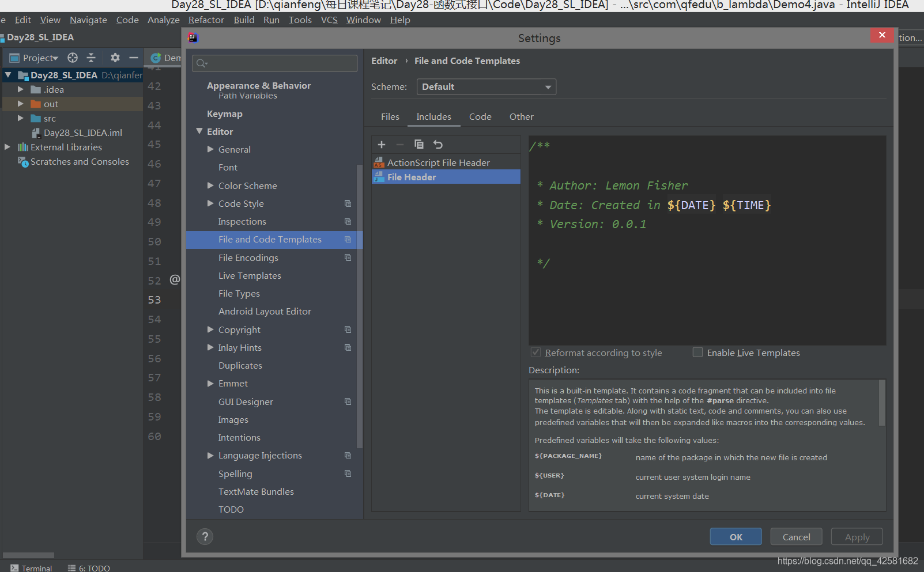Expand the General settings node
Image resolution: width=924 pixels, height=572 pixels.
[210, 149]
